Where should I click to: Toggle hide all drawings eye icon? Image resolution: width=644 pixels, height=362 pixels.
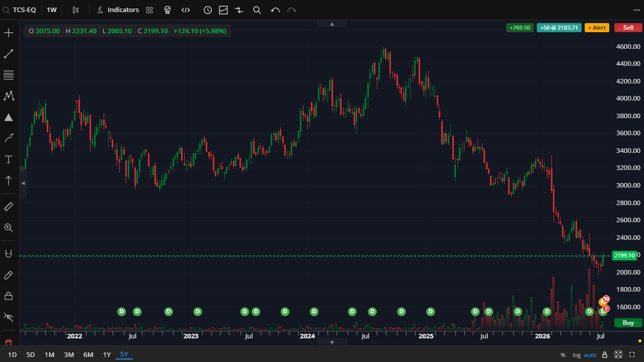9,317
